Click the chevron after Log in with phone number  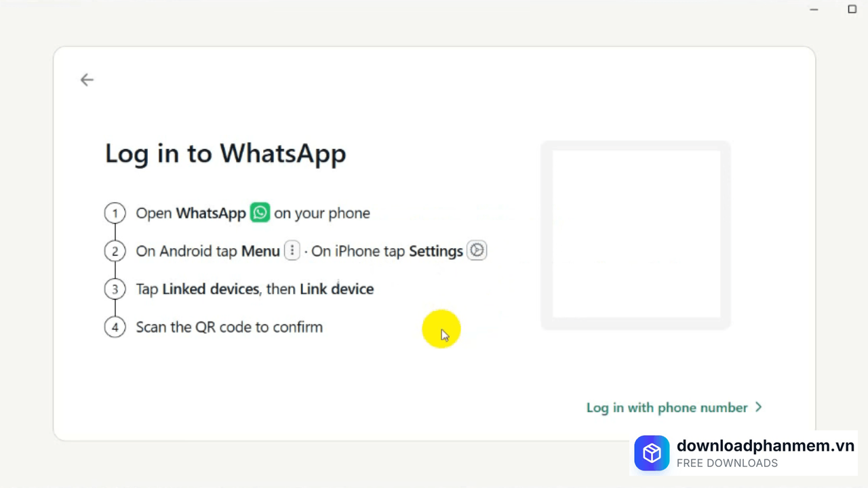coord(759,407)
